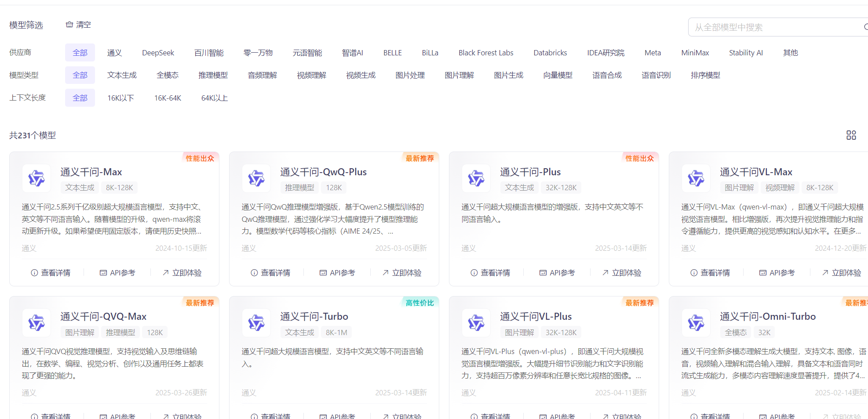
Task: Filter suppliers by 智谱AI
Action: coord(353,53)
